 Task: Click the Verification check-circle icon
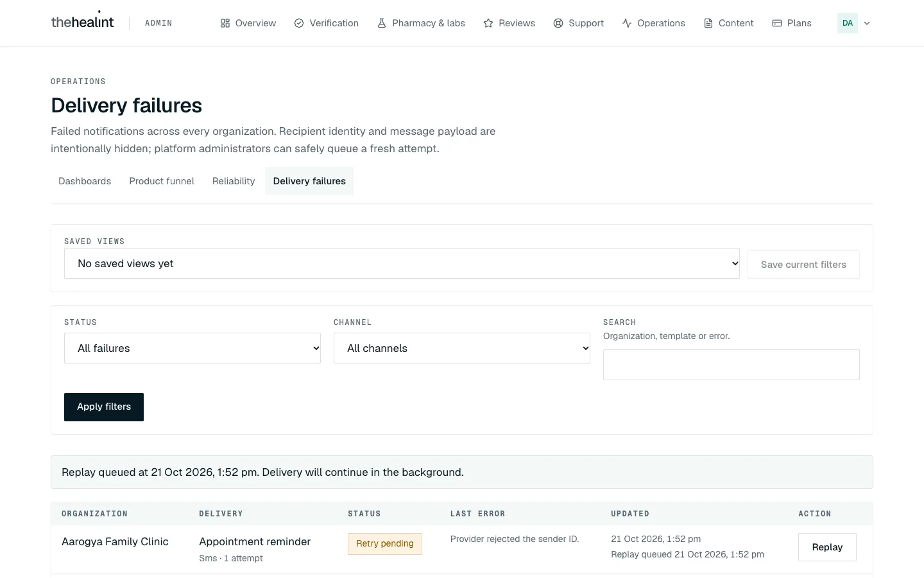(x=299, y=23)
